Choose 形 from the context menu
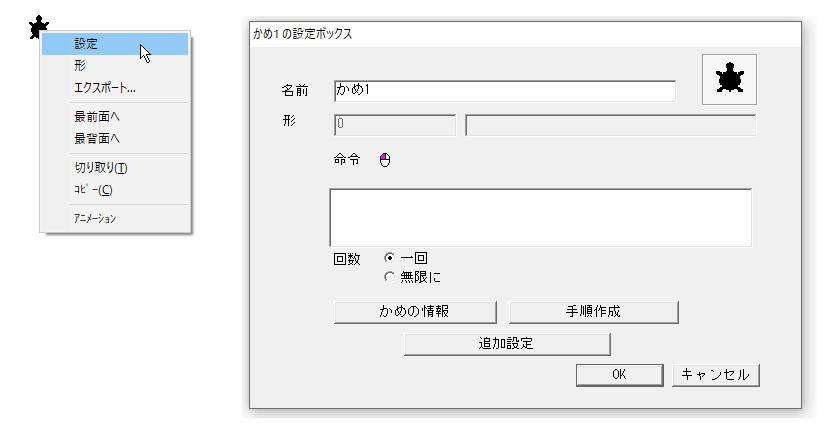The width and height of the screenshot is (835, 423). click(115, 66)
